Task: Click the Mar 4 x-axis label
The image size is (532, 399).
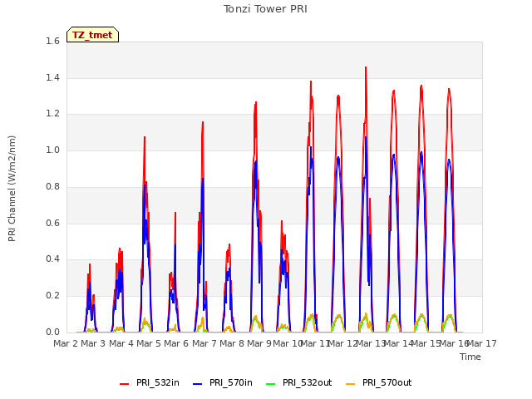Action: coord(121,343)
